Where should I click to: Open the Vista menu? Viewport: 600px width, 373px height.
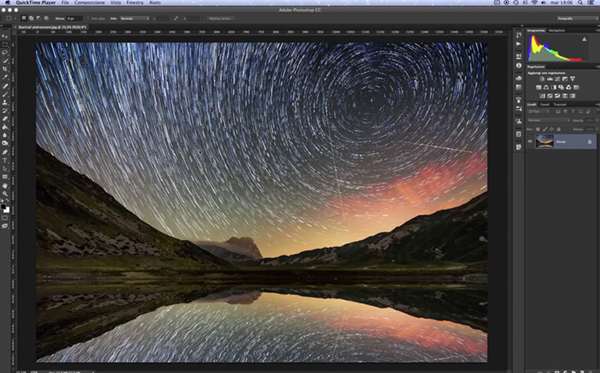pyautogui.click(x=116, y=2)
